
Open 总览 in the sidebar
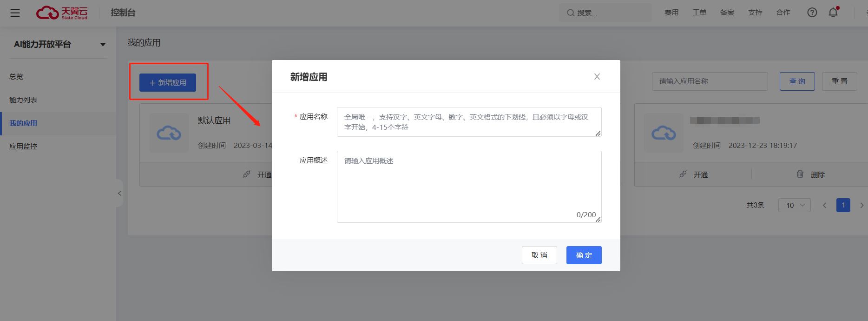pos(16,77)
